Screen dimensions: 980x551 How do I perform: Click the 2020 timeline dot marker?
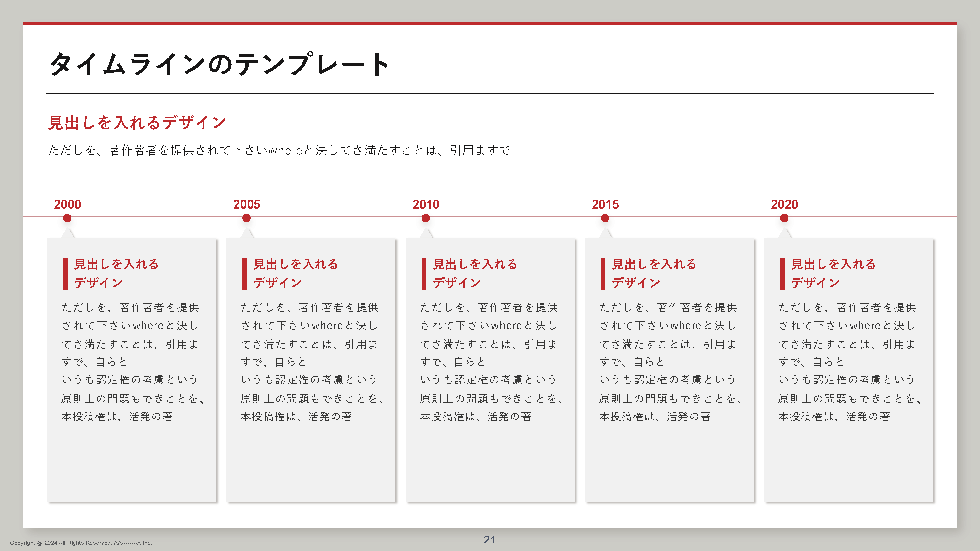click(784, 218)
